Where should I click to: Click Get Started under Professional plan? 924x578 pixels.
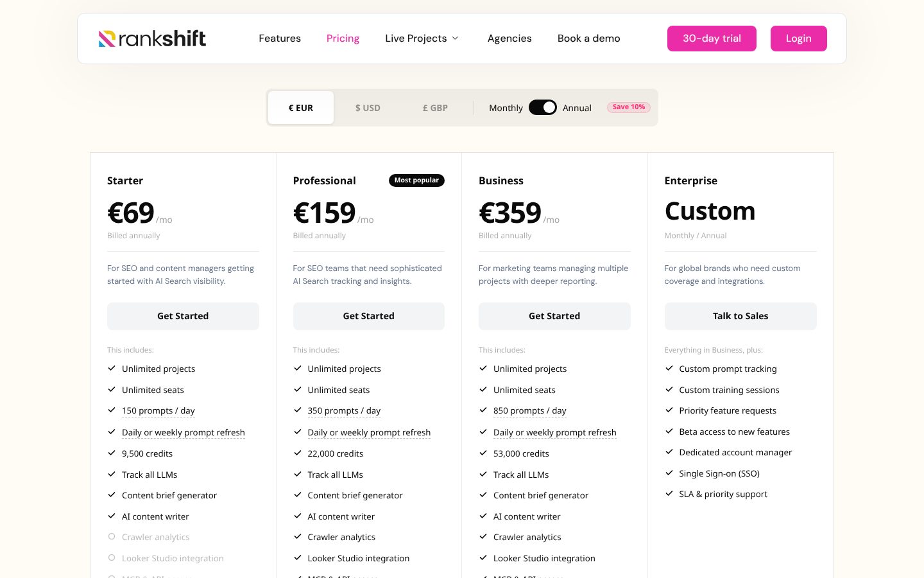click(368, 316)
